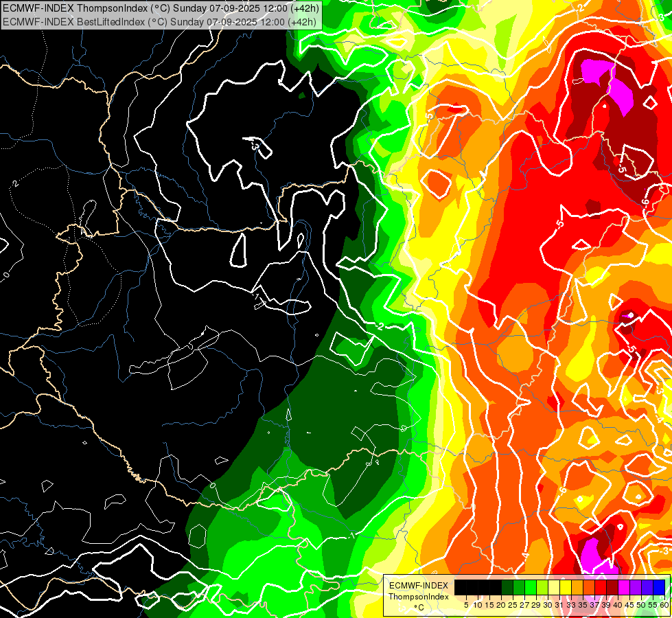Click the ThompsonIndex label in the legend

[419, 597]
